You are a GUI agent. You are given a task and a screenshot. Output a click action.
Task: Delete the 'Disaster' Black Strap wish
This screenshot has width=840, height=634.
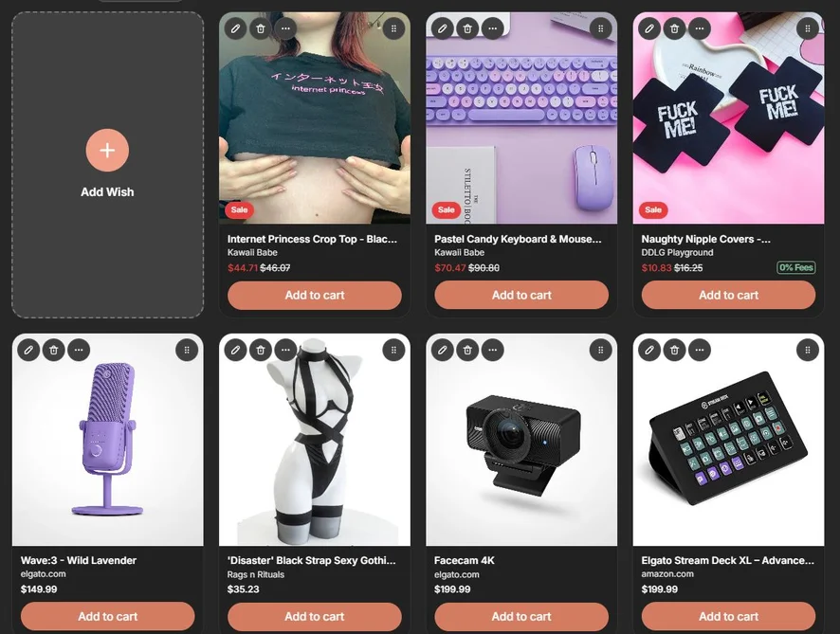pyautogui.click(x=261, y=350)
